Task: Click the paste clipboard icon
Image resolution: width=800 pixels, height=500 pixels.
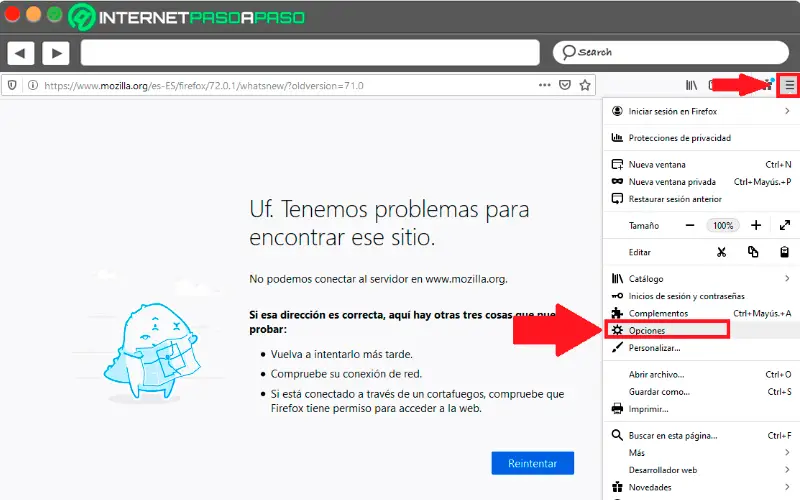Action: pos(785,252)
